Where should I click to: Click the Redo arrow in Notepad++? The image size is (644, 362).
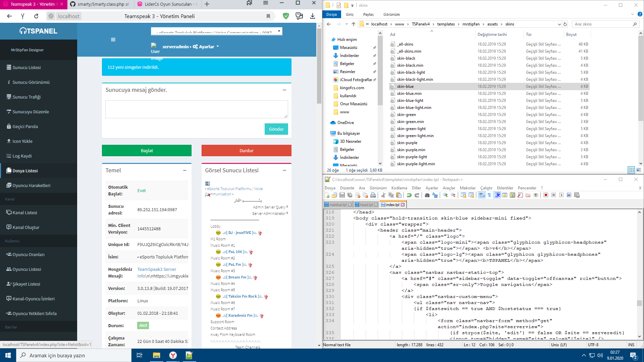pos(417,195)
